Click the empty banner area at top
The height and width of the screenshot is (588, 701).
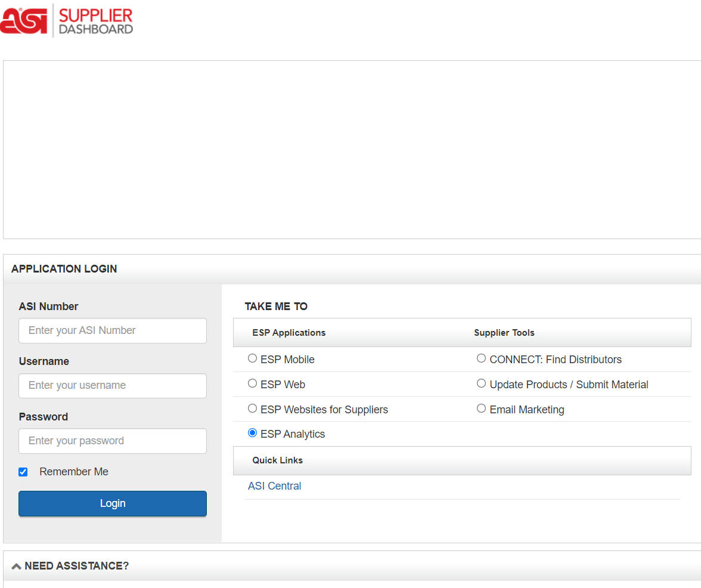352,149
